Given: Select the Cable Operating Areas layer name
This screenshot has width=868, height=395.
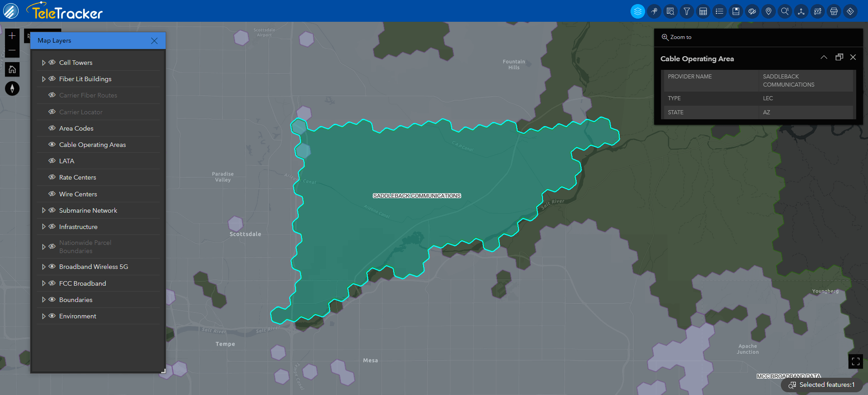Looking at the screenshot, I should point(93,145).
